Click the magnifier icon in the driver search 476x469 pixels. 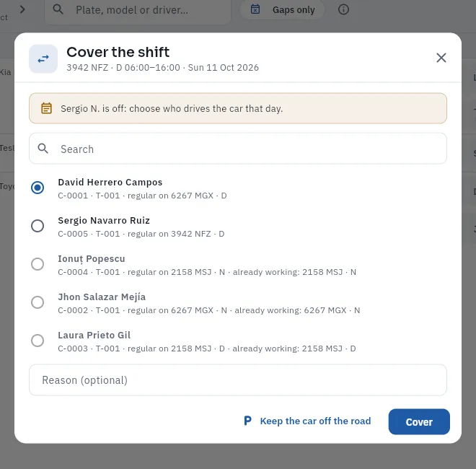click(43, 149)
